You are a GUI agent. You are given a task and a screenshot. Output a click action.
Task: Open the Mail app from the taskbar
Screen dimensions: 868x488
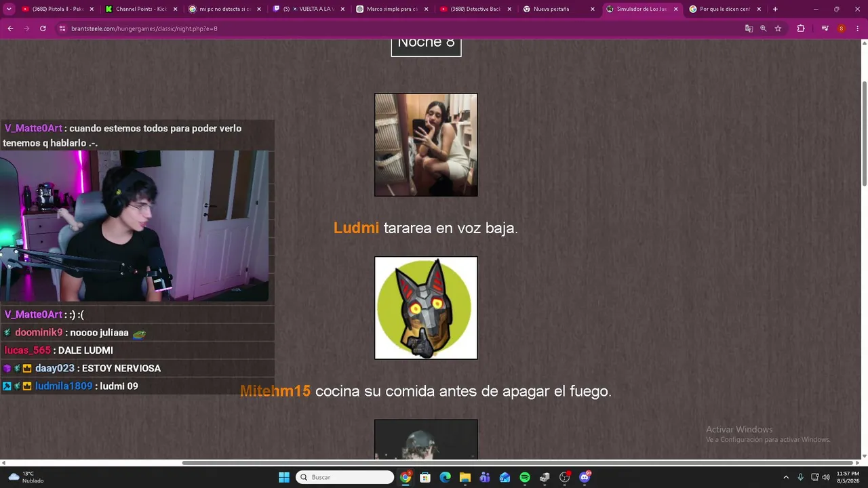pyautogui.click(x=505, y=477)
